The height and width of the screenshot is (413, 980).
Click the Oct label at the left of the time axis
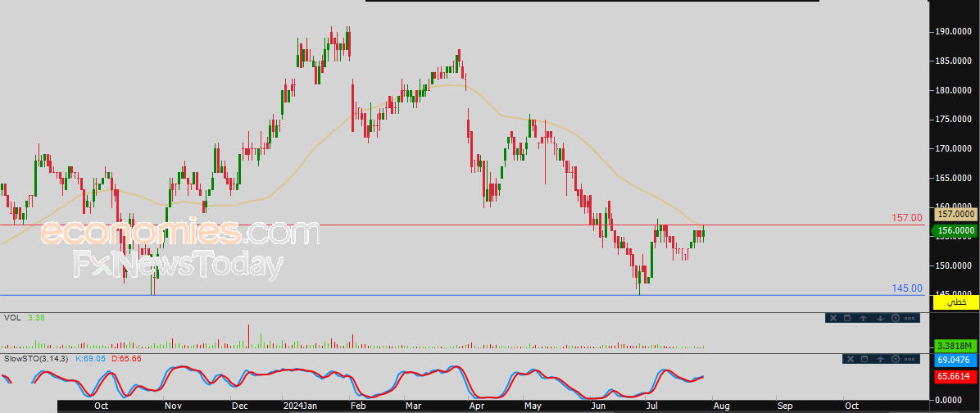101,406
